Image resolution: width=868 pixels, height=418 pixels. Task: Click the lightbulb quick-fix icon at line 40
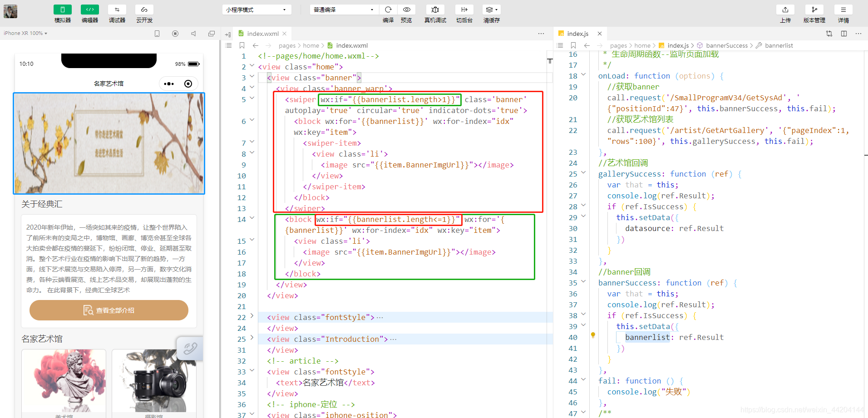pos(593,335)
